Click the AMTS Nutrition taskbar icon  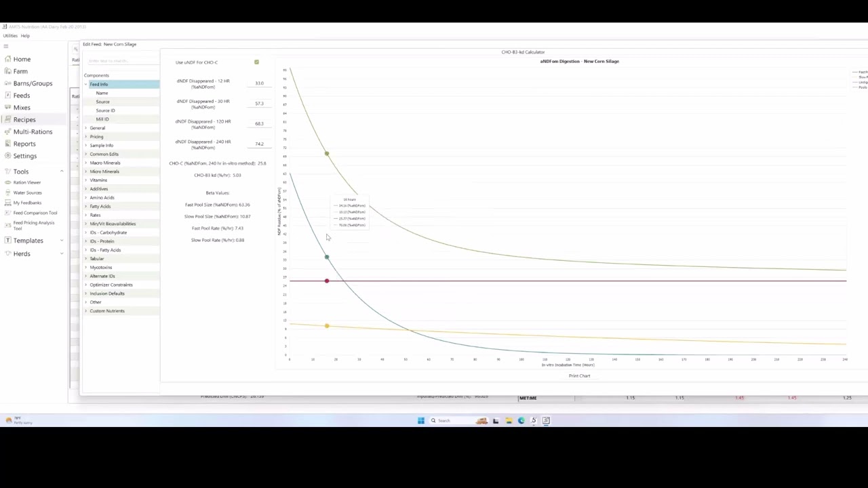(546, 421)
